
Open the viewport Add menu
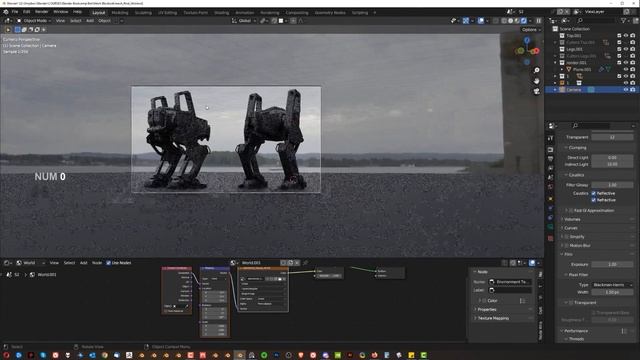pos(90,20)
